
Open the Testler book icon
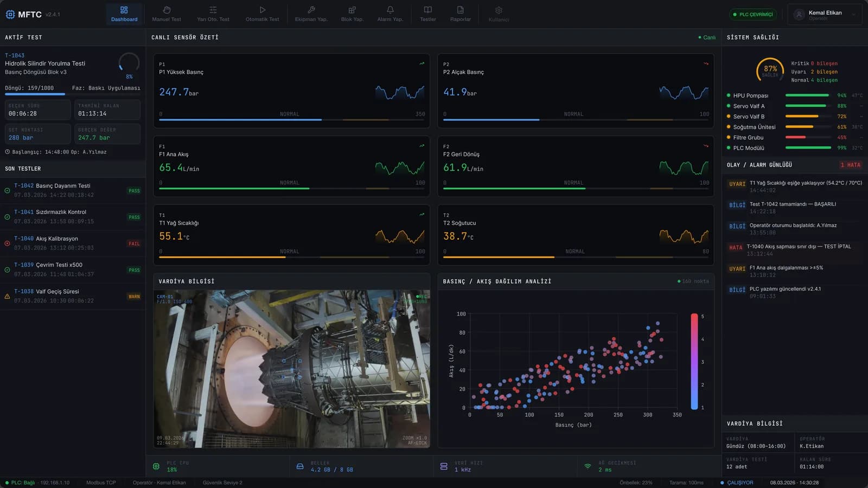428,10
